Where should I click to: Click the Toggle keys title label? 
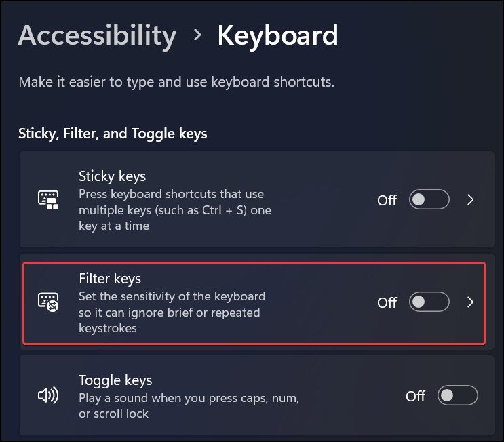click(x=115, y=380)
